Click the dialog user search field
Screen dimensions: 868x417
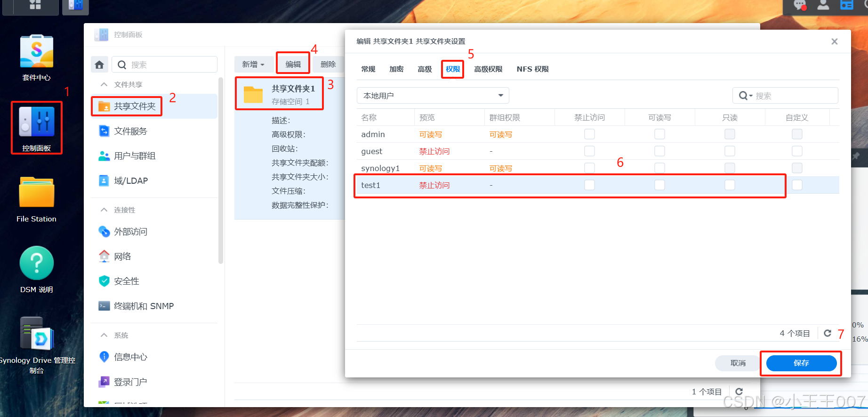tap(785, 96)
